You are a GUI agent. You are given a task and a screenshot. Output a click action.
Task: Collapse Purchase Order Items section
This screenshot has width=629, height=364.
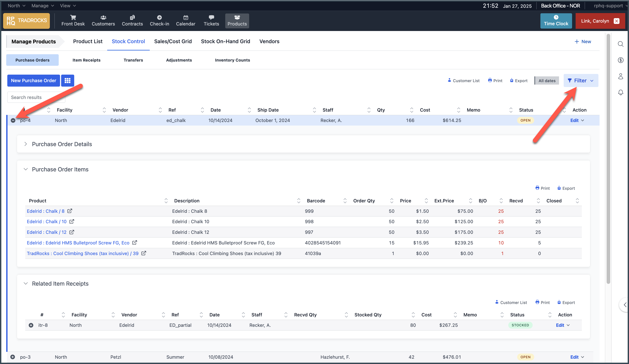pos(25,169)
